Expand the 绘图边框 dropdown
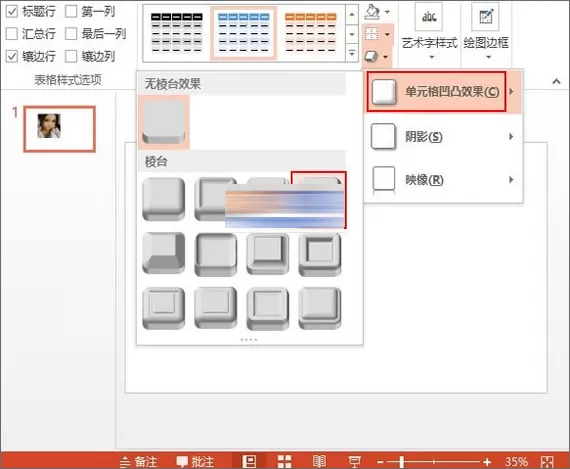The width and height of the screenshot is (570, 469). click(x=488, y=57)
